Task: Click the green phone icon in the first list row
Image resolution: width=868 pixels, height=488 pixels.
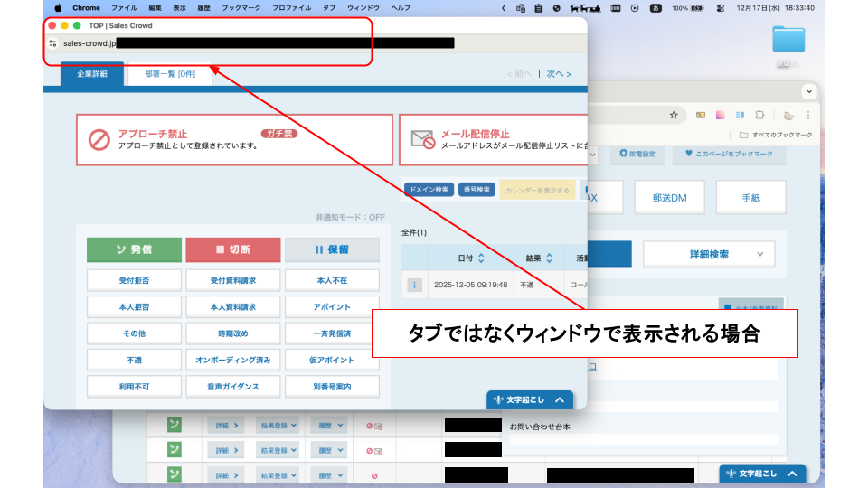Action: [174, 424]
